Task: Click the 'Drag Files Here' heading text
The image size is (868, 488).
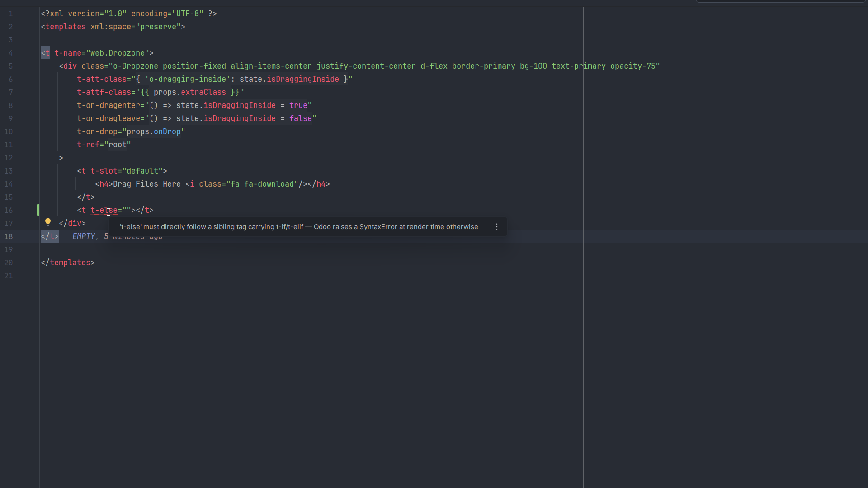Action: [x=147, y=184]
